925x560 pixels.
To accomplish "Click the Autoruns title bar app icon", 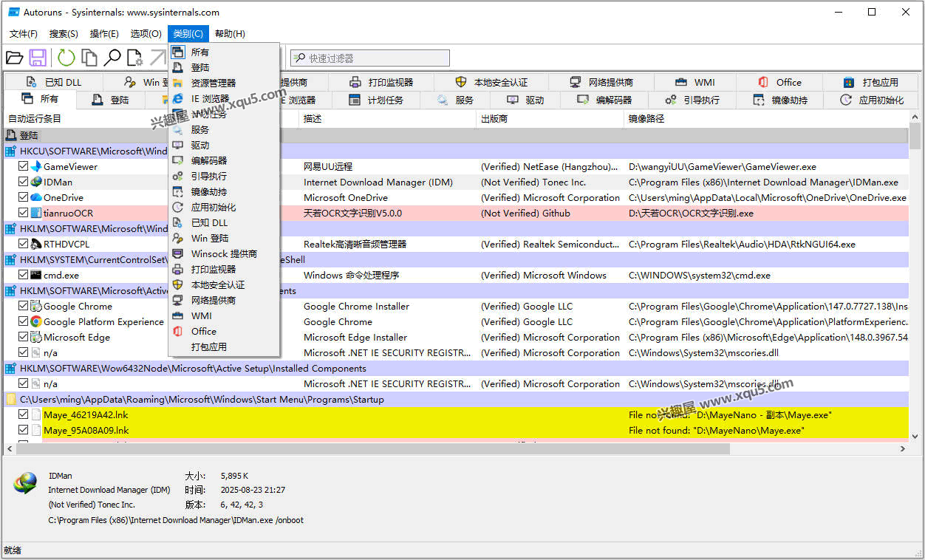I will point(13,13).
